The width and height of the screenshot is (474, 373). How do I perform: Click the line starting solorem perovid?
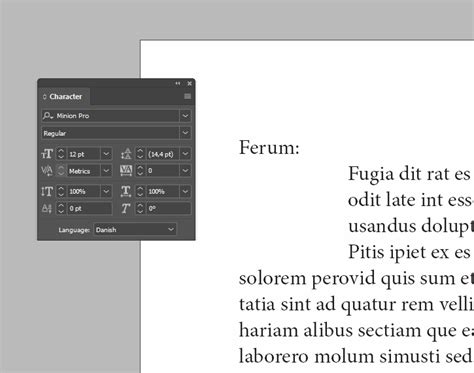(356, 279)
